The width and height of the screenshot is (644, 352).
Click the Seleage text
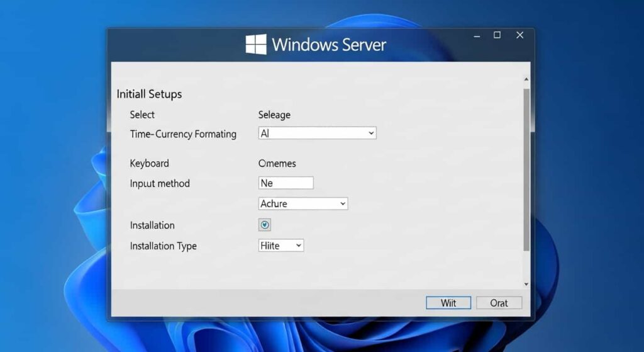274,115
